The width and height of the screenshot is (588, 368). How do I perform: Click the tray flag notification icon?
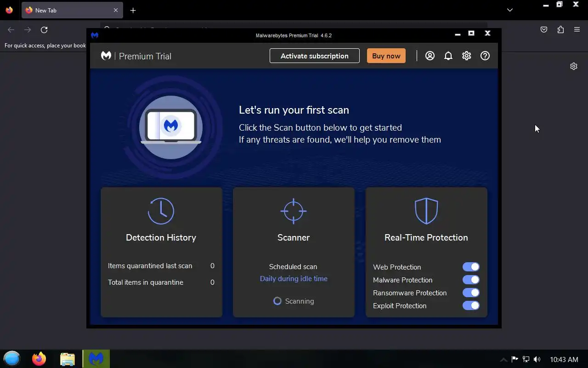click(x=515, y=359)
